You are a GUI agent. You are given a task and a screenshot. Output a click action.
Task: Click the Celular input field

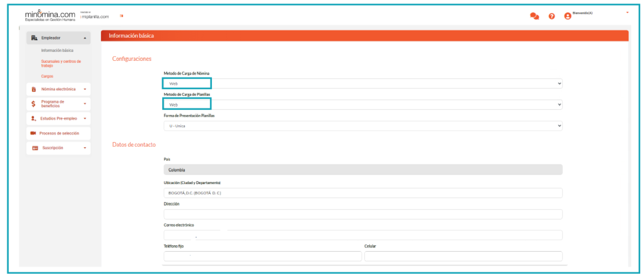463,256
